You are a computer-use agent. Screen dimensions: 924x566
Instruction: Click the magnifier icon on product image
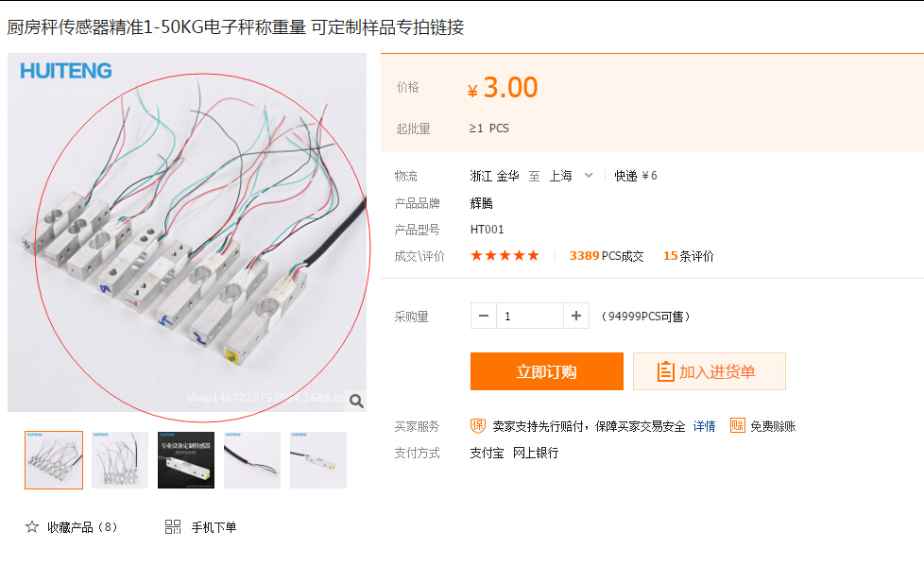click(x=356, y=401)
